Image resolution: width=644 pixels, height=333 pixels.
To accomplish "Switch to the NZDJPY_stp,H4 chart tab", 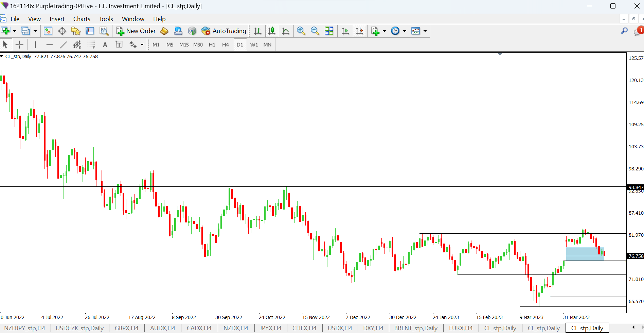I will [x=25, y=328].
